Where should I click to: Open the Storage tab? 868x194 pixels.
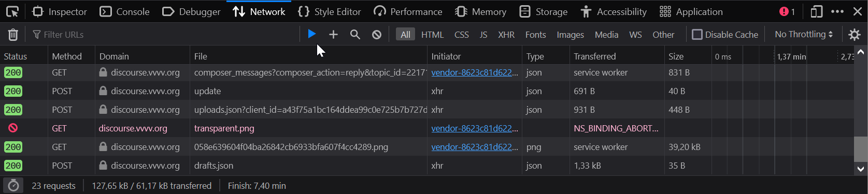(543, 11)
